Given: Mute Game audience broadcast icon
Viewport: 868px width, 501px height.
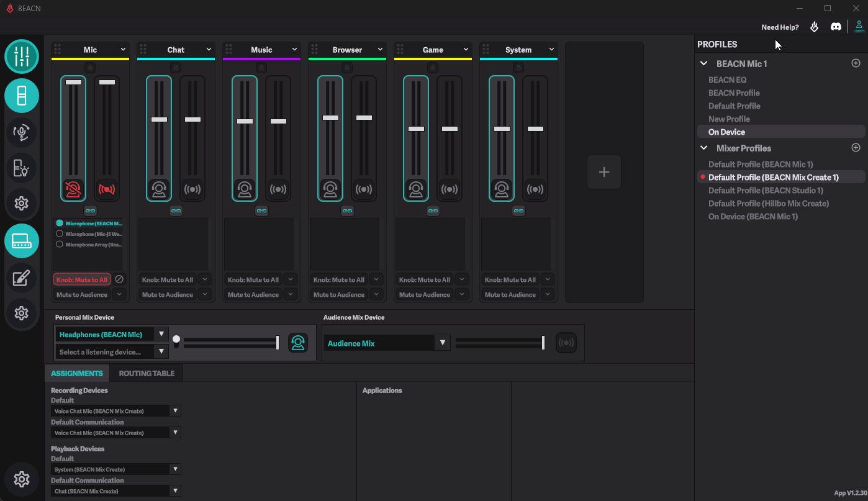Looking at the screenshot, I should [450, 189].
